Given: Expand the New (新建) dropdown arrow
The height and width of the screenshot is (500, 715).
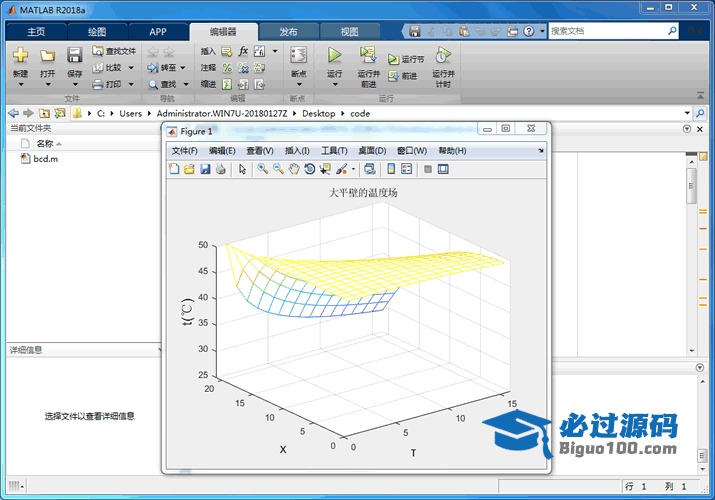Looking at the screenshot, I should pos(20,86).
